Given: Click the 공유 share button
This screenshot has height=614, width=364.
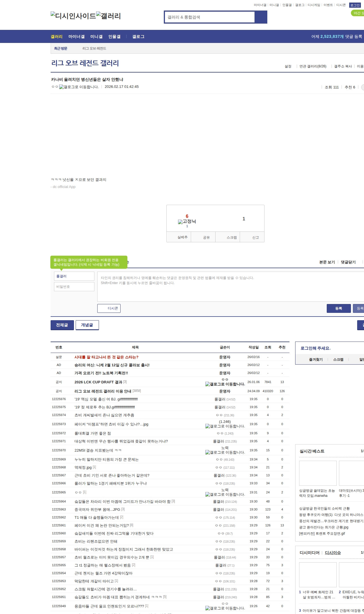Looking at the screenshot, I should 203,237.
